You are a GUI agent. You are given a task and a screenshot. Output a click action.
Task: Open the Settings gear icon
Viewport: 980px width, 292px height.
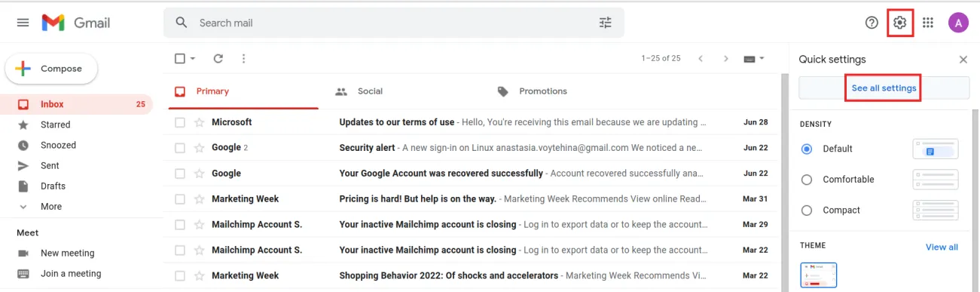pos(899,23)
